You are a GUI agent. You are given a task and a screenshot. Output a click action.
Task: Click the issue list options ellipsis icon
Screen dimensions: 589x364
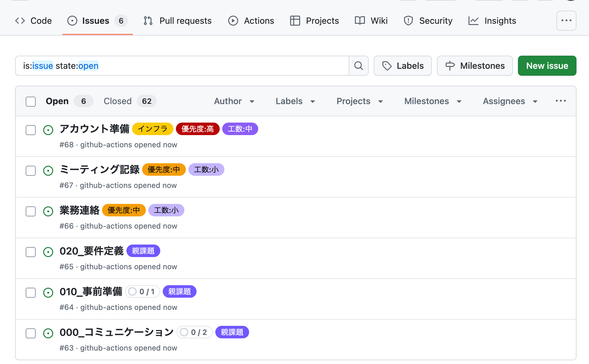coord(561,101)
